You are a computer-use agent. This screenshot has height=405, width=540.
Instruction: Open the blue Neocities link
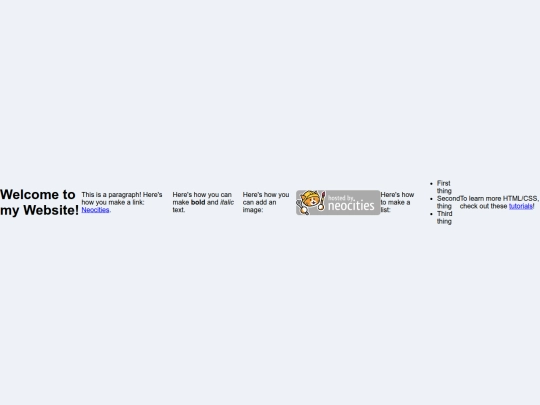tap(95, 210)
